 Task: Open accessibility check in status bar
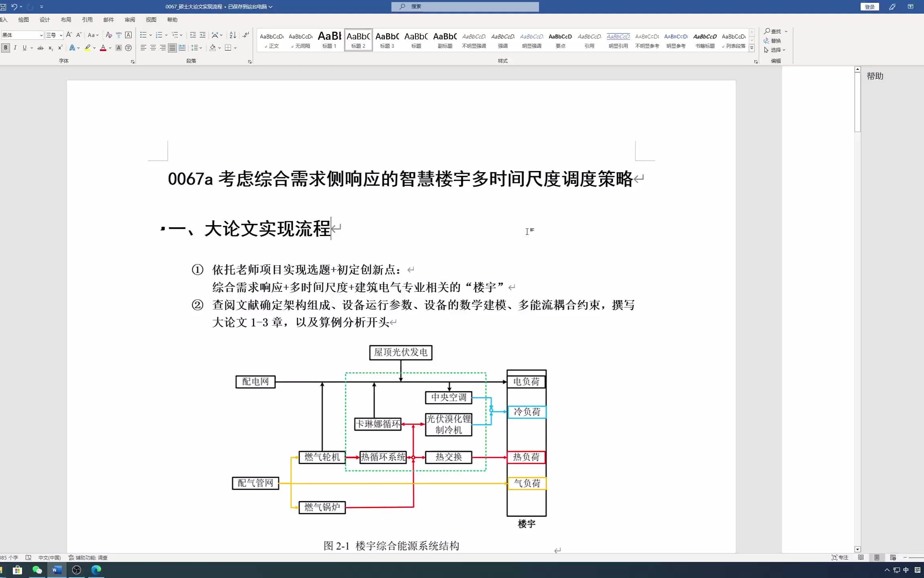pos(88,558)
